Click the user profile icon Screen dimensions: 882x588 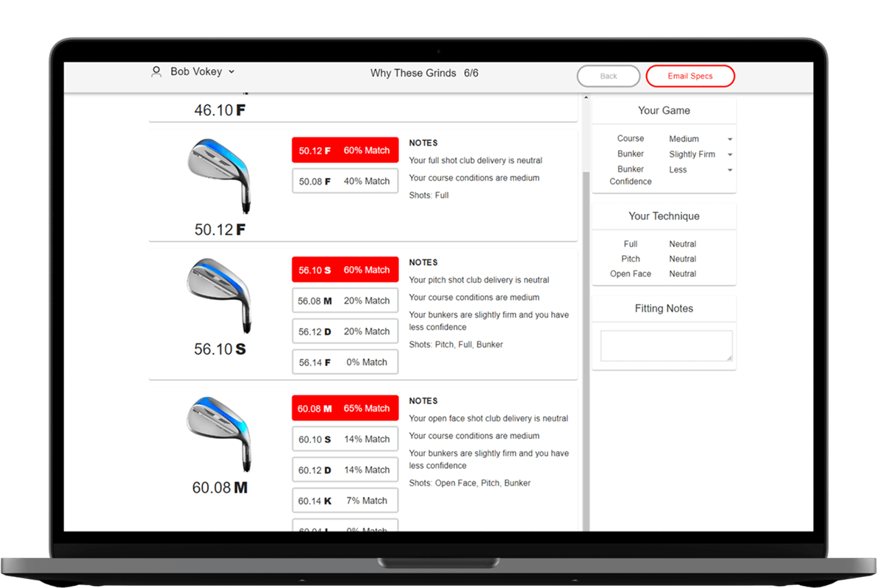[x=156, y=72]
